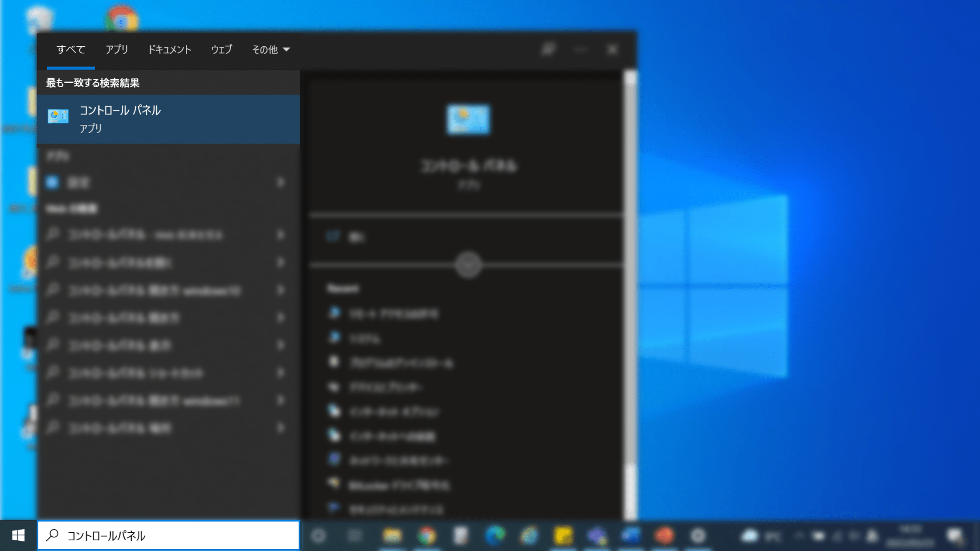Open the コントロール パネル best match result
This screenshot has width=980, height=551.
click(169, 119)
